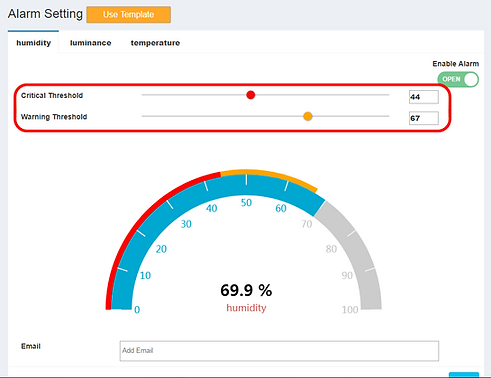This screenshot has height=378, width=491.
Task: Click the Use Template button
Action: pos(129,15)
